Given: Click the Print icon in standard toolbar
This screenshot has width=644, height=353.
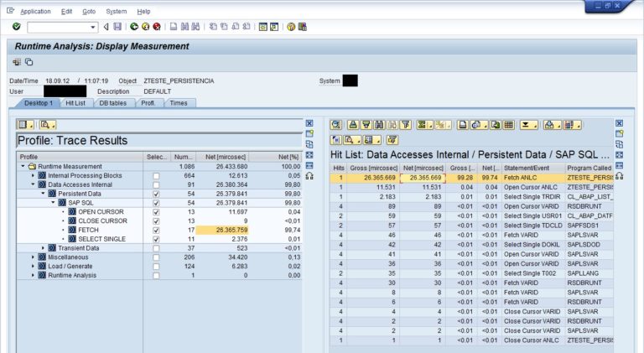Looking at the screenshot, I should coord(173,27).
